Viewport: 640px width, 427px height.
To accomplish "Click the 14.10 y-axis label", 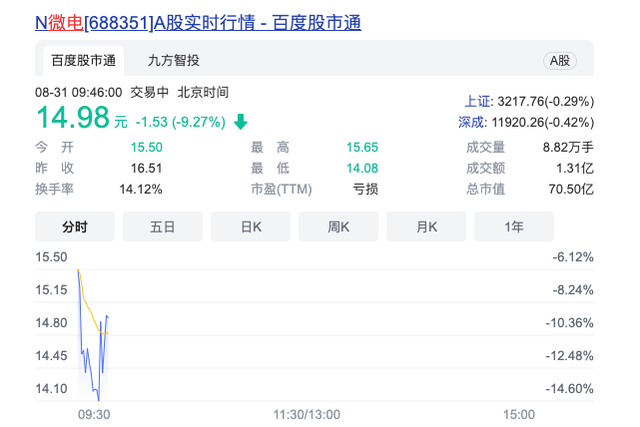I will [51, 389].
